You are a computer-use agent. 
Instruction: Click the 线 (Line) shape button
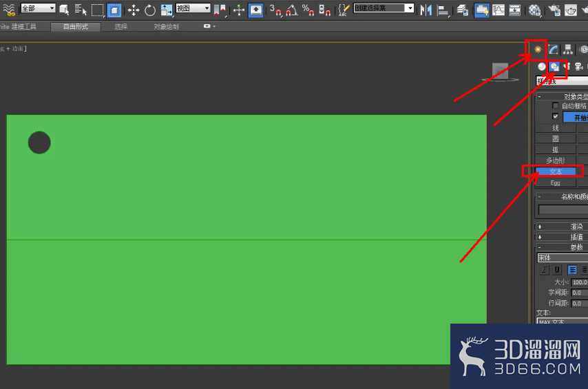[556, 128]
